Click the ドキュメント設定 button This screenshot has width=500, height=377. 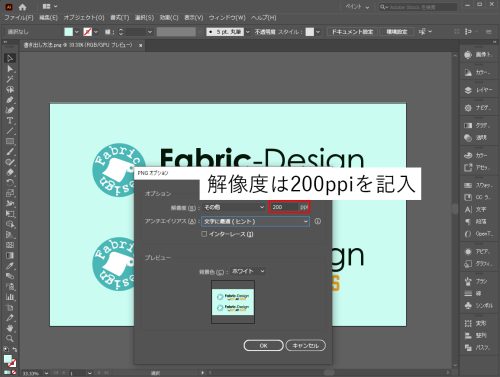pyautogui.click(x=352, y=32)
